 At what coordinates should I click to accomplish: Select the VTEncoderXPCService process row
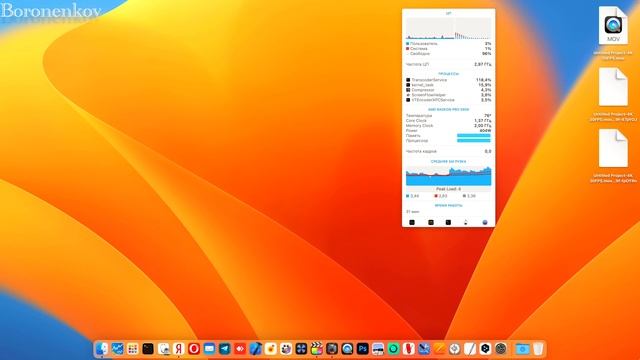pos(449,100)
